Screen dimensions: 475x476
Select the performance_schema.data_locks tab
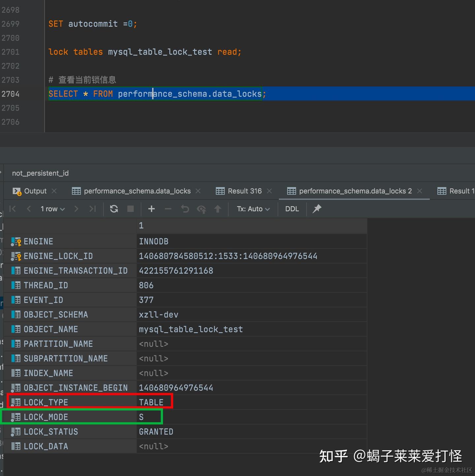pos(137,191)
